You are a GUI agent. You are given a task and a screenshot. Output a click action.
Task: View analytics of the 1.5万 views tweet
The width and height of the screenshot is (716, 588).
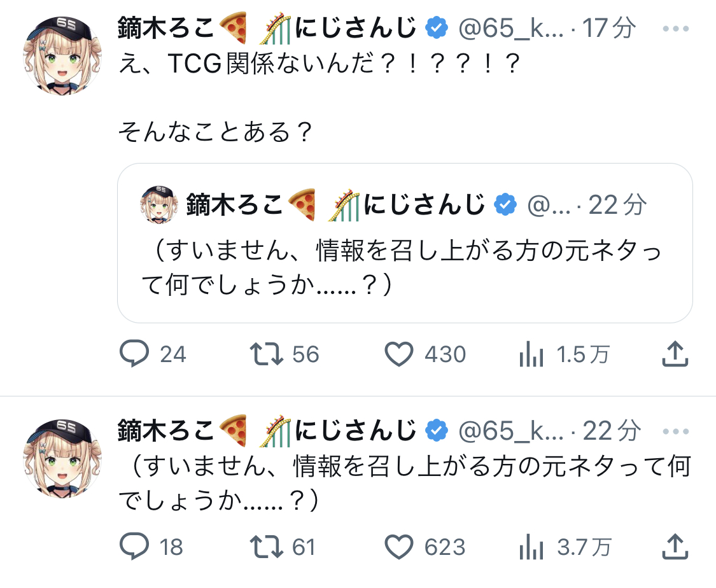(x=531, y=355)
